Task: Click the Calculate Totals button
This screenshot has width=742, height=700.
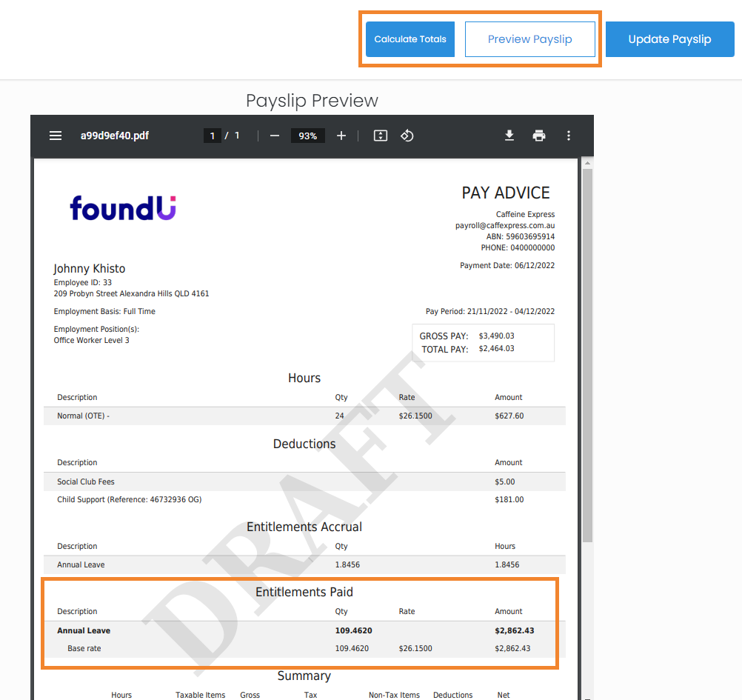Action: point(410,39)
